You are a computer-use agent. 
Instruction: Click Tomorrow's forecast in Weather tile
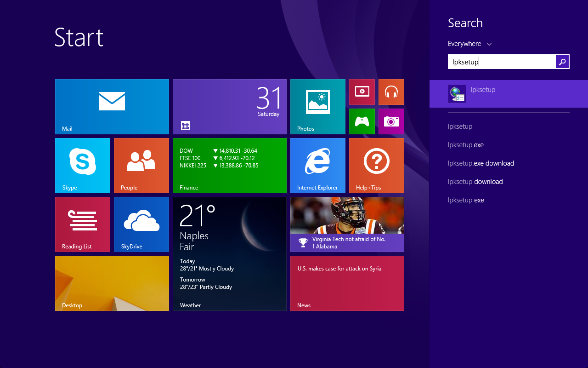point(206,283)
